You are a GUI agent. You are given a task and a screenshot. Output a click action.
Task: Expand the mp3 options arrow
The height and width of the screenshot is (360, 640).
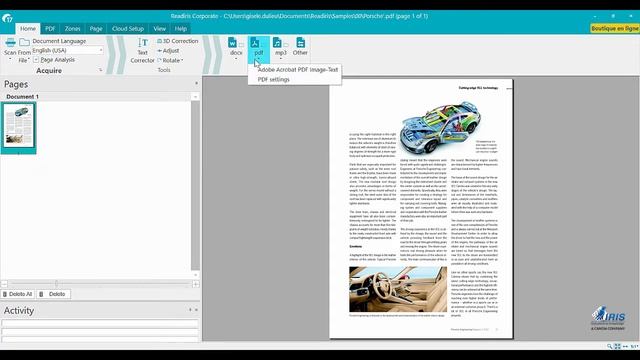click(280, 59)
